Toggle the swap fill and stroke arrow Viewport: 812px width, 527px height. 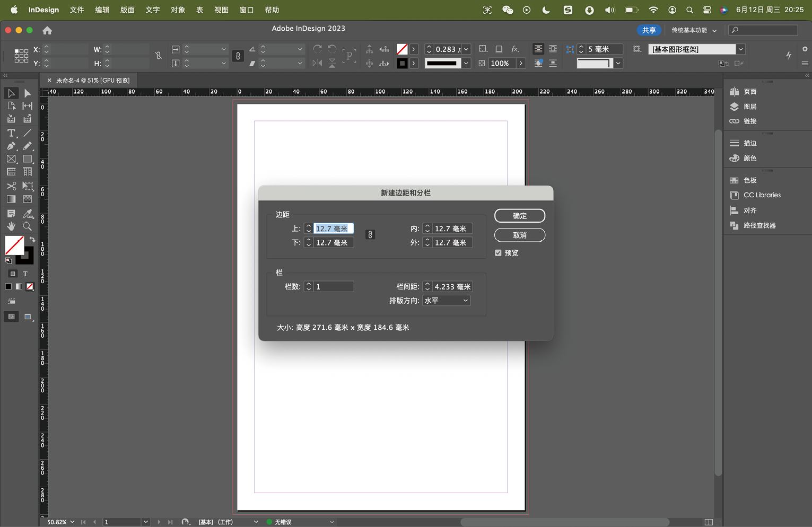[x=32, y=240]
